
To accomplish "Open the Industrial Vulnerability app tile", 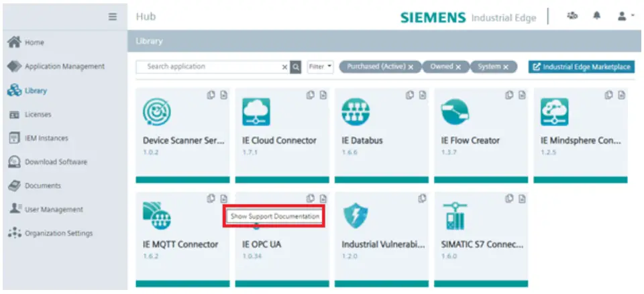I will [382, 240].
